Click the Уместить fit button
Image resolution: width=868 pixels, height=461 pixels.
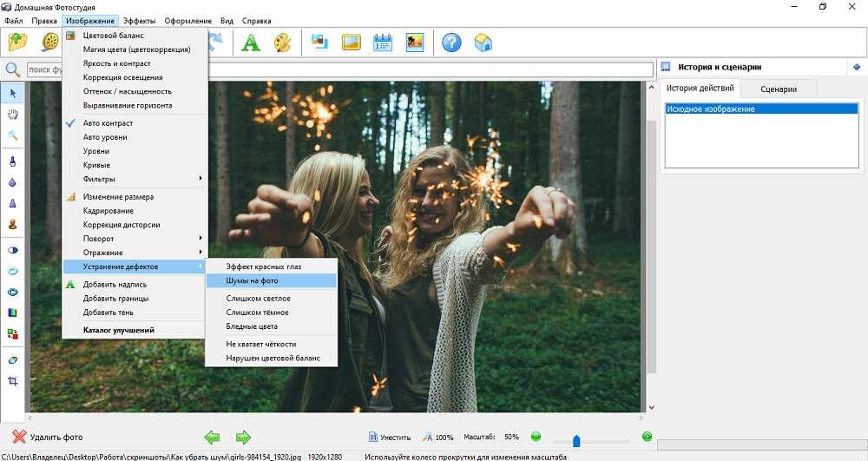(388, 438)
